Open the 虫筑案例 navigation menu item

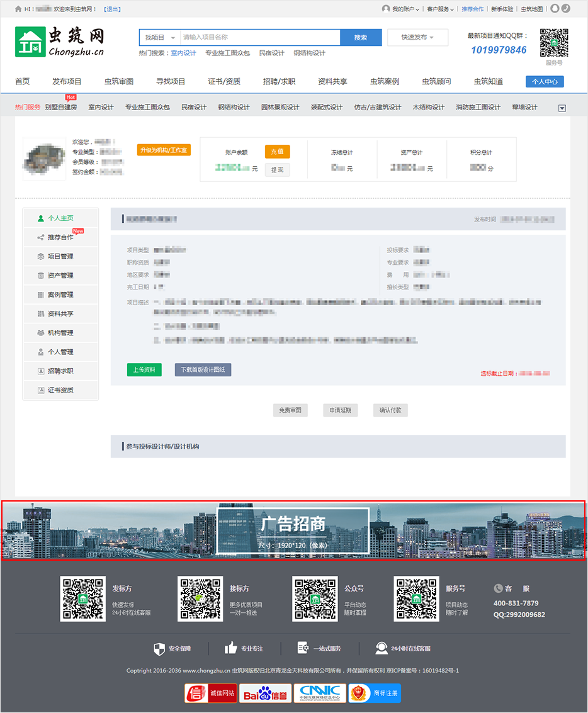click(384, 81)
